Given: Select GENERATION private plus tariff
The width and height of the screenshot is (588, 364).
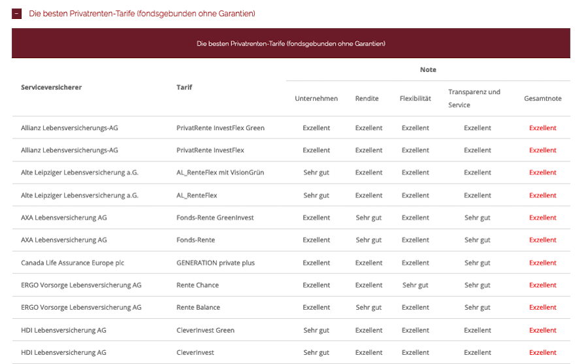Looking at the screenshot, I should coord(216,263).
